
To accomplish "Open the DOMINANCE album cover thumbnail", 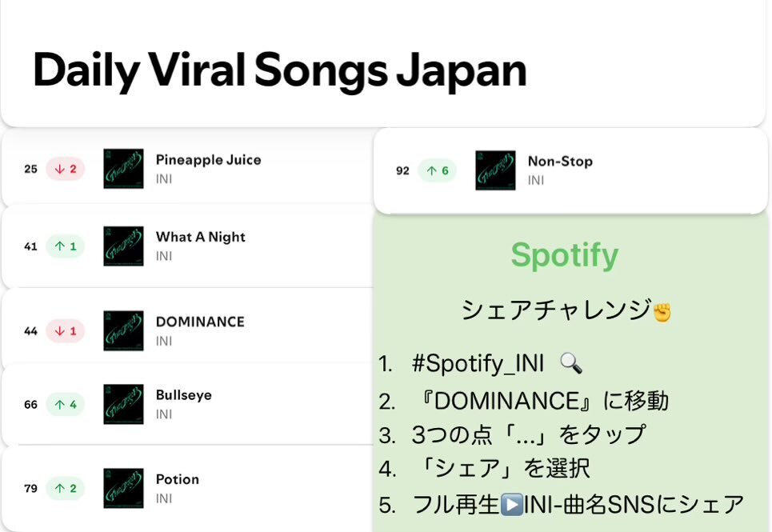I will pos(123,330).
